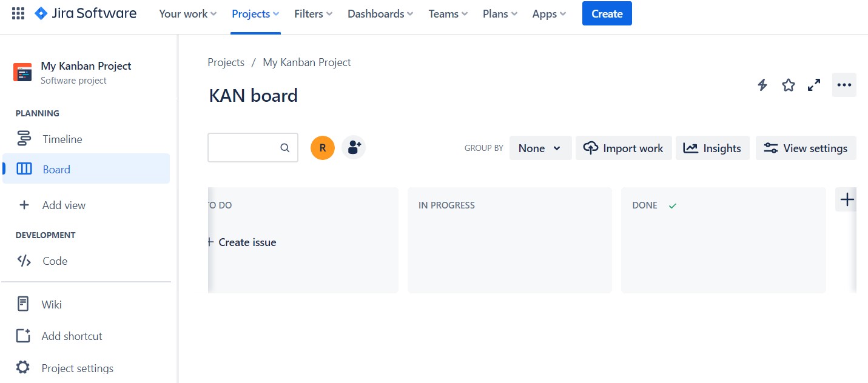Open the Insights panel
This screenshot has height=383, width=868.
[712, 148]
